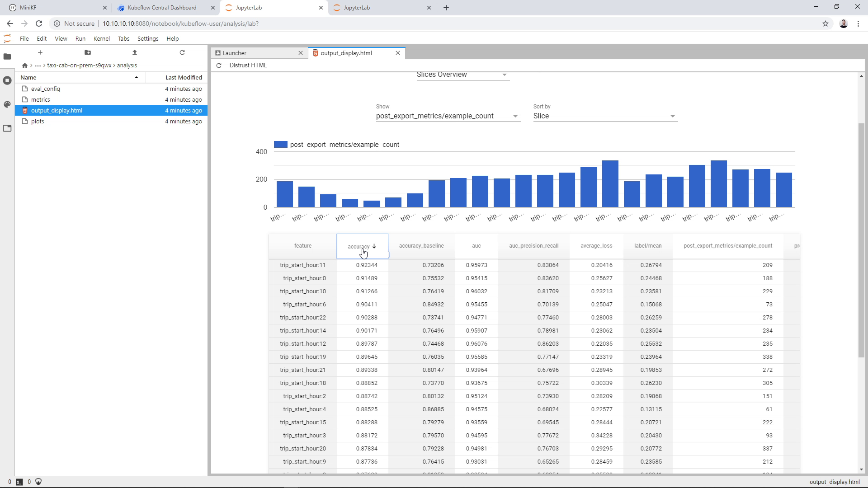Viewport: 868px width, 488px height.
Task: Click the kernel status bar icon
Action: click(38, 482)
